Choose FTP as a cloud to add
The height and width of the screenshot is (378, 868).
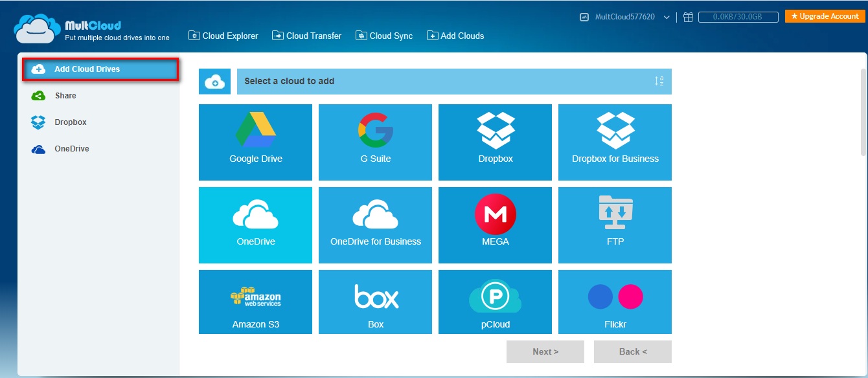615,225
